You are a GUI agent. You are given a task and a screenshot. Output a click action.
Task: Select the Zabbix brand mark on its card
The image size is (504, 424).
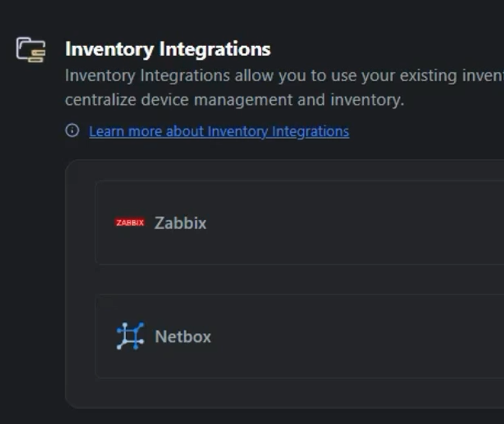click(x=129, y=223)
